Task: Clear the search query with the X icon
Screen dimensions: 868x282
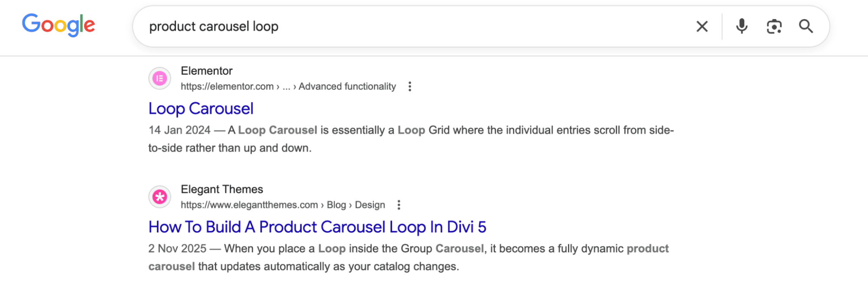Action: (702, 27)
